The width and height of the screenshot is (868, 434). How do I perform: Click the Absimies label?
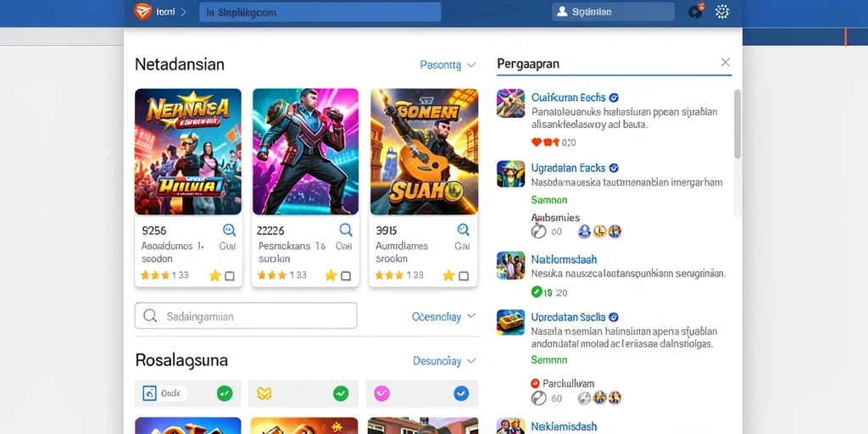[x=555, y=218]
